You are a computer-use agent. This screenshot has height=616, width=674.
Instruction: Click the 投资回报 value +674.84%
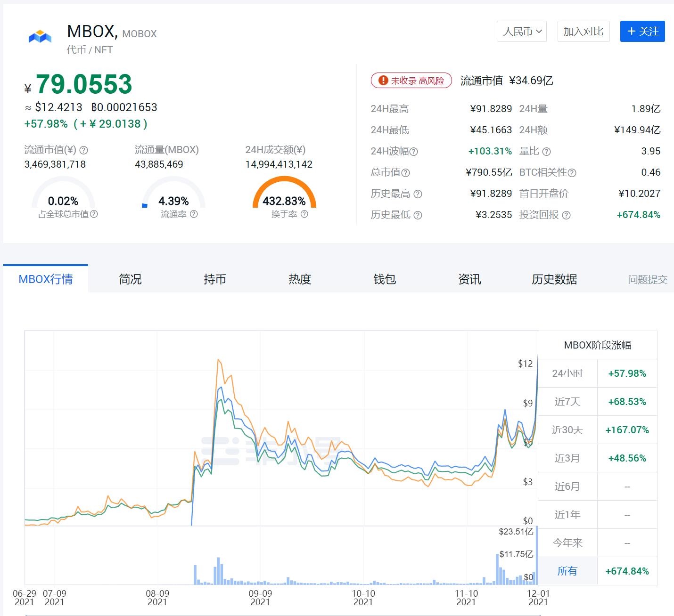[639, 215]
